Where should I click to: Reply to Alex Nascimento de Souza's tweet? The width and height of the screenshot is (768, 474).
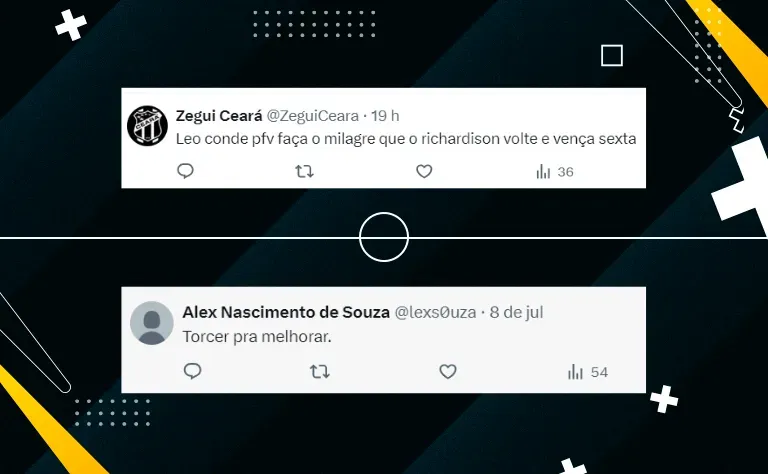click(192, 371)
